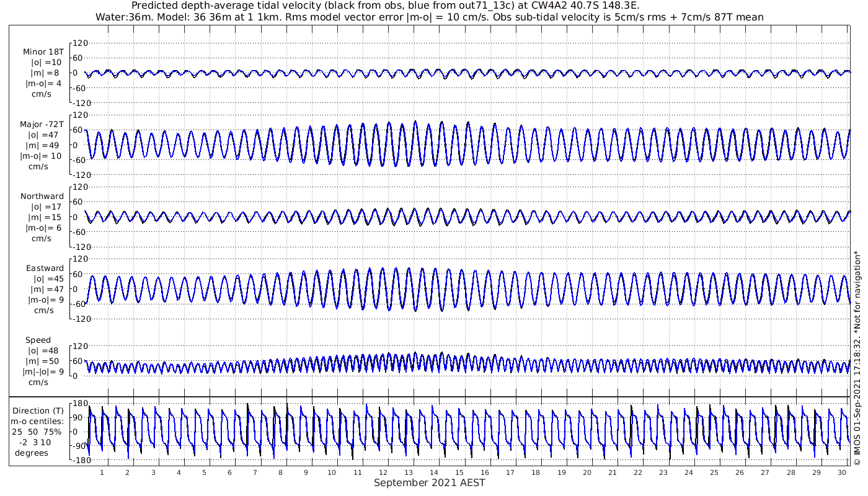Screen dimensions: 868x496
Task: Click '|m-o|= 6' in the Northward panel
Action: [x=43, y=228]
